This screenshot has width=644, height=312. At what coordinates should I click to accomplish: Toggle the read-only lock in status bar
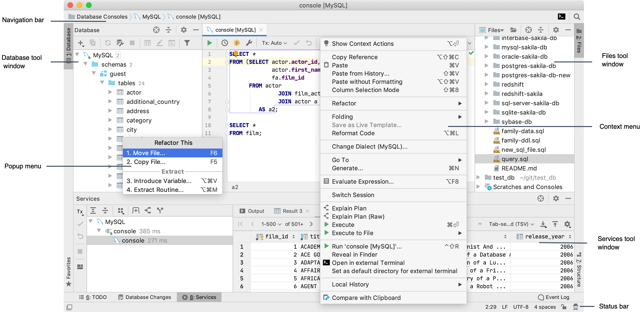(x=564, y=307)
